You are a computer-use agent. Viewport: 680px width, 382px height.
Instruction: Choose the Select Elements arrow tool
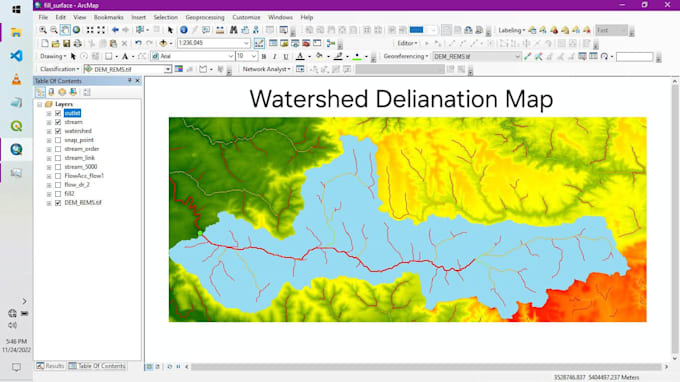pos(170,30)
